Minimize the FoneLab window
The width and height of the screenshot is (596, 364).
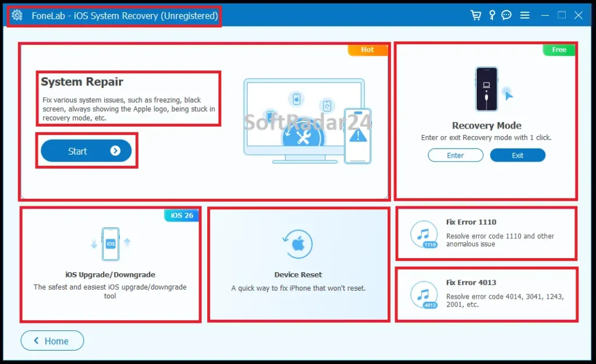[545, 15]
